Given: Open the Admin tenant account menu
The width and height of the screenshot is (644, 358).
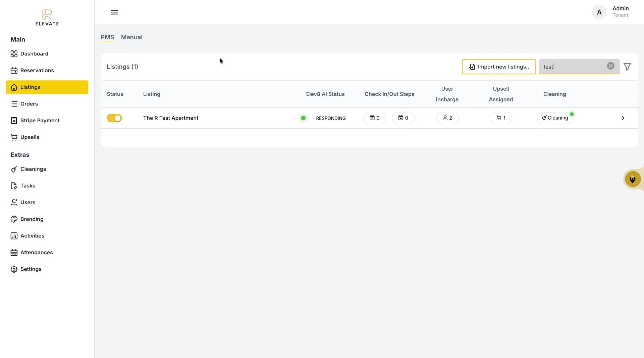Looking at the screenshot, I should pyautogui.click(x=611, y=12).
